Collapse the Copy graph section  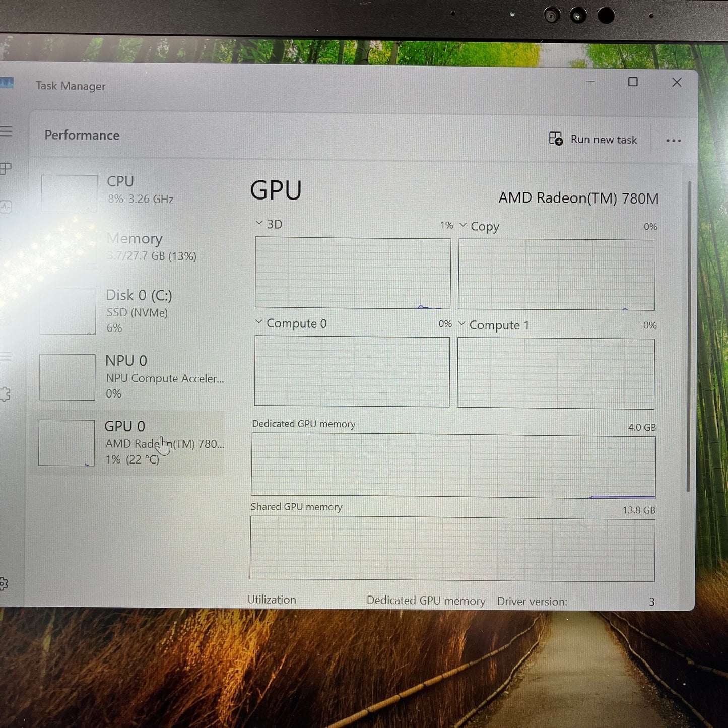pyautogui.click(x=463, y=226)
